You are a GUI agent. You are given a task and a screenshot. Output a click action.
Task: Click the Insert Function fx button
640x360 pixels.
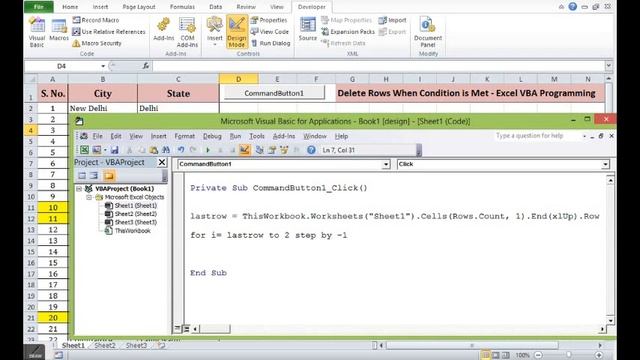click(x=146, y=66)
